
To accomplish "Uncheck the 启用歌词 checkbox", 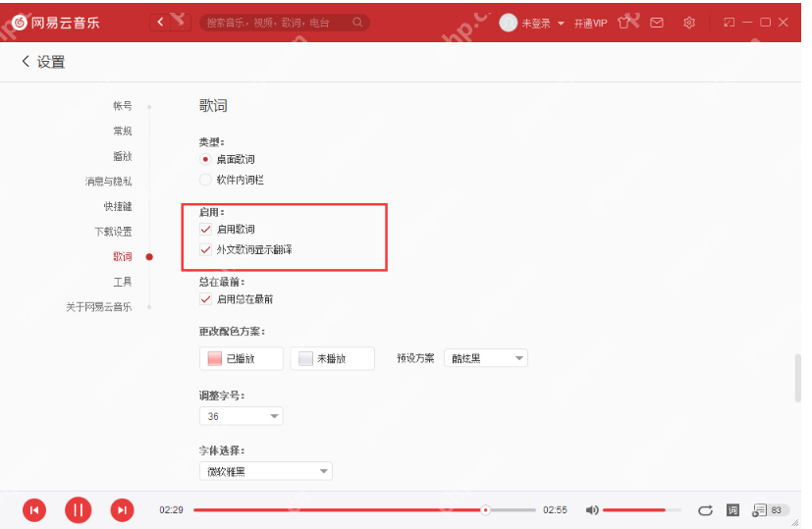I will point(206,229).
